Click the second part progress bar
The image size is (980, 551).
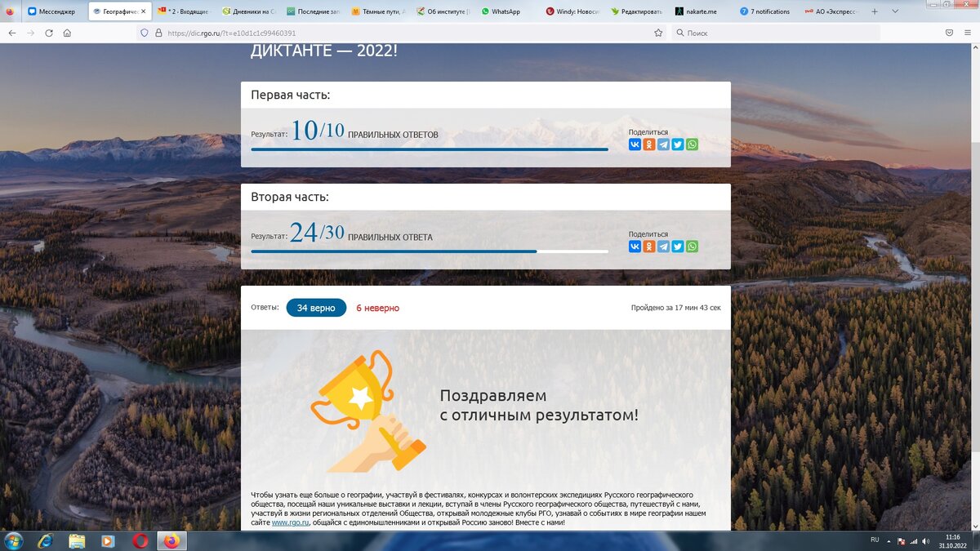click(x=430, y=251)
